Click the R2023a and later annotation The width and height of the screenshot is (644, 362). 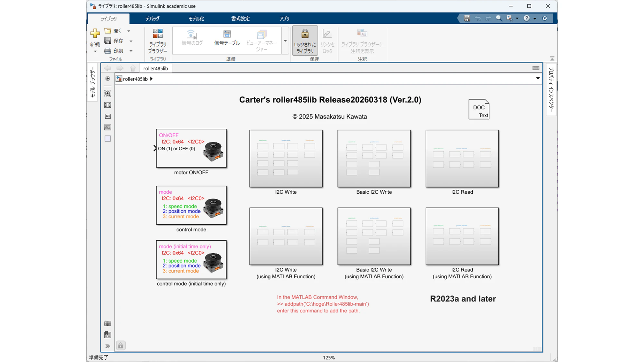pyautogui.click(x=463, y=299)
